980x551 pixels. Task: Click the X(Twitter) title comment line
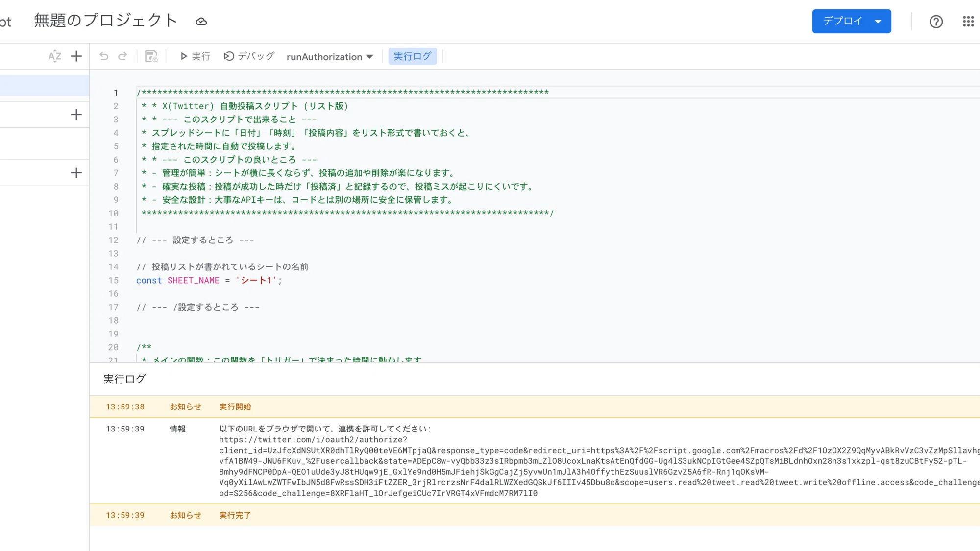(x=245, y=106)
